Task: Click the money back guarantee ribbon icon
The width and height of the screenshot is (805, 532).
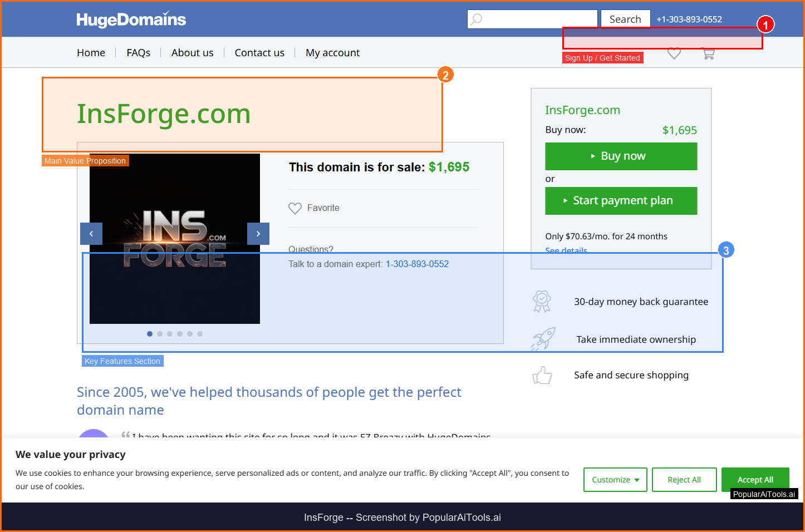Action: pyautogui.click(x=542, y=302)
